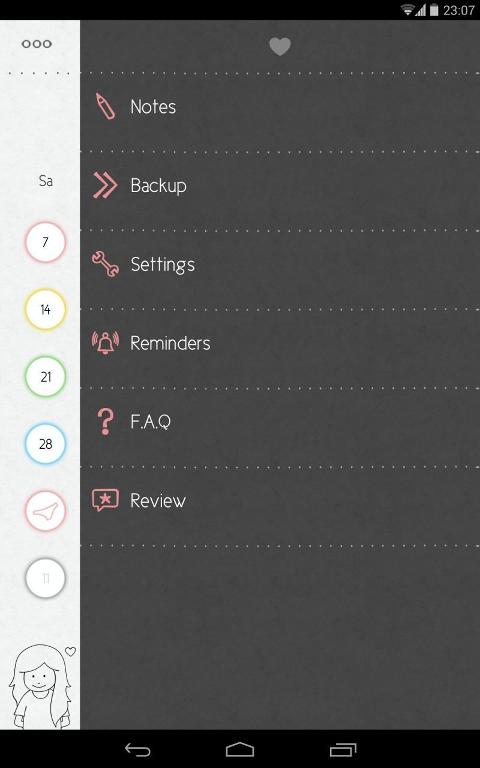Tap the double-chevron Backup icon
This screenshot has height=768, width=480.
(x=105, y=186)
